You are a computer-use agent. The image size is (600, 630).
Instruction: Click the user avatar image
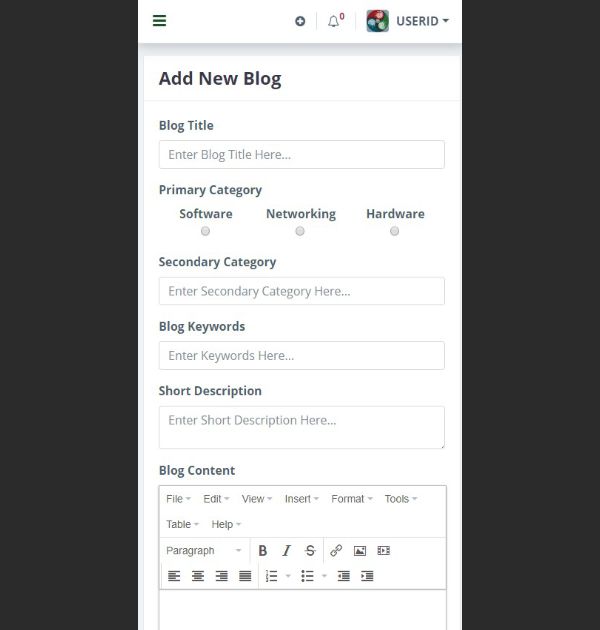coord(378,21)
